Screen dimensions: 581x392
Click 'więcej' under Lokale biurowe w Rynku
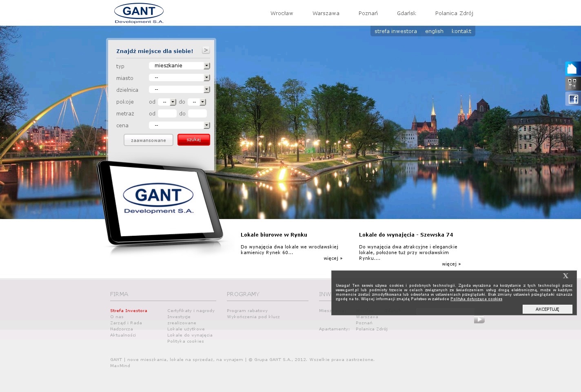tap(333, 258)
